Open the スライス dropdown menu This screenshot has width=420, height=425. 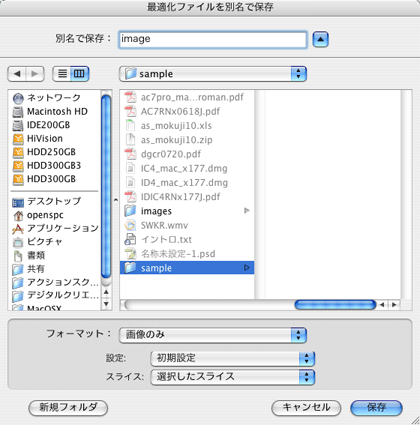click(x=232, y=377)
